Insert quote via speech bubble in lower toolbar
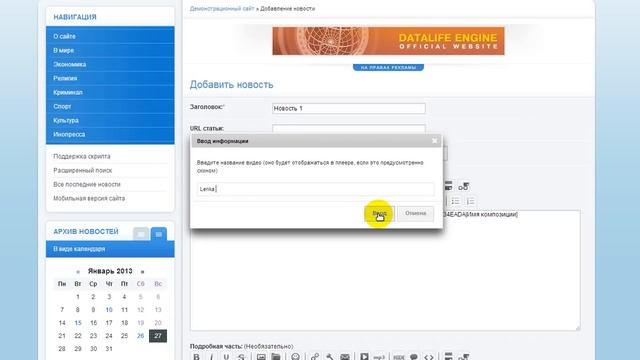This screenshot has width=640, height=360. [x=413, y=357]
